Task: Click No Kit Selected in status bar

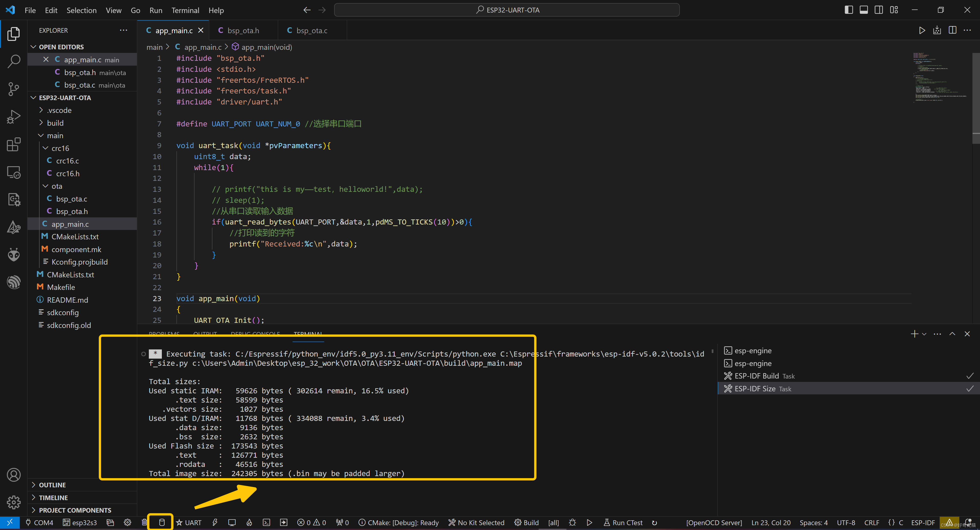Action: [476, 522]
